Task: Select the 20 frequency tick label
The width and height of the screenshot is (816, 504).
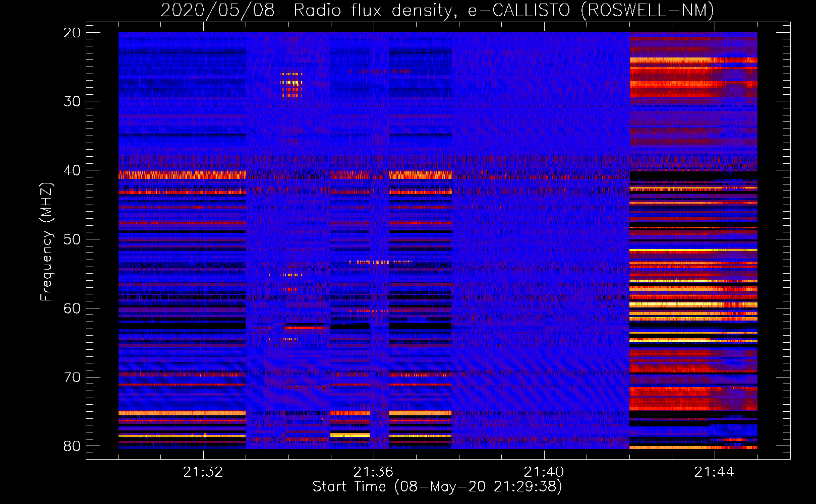Action: tap(72, 32)
